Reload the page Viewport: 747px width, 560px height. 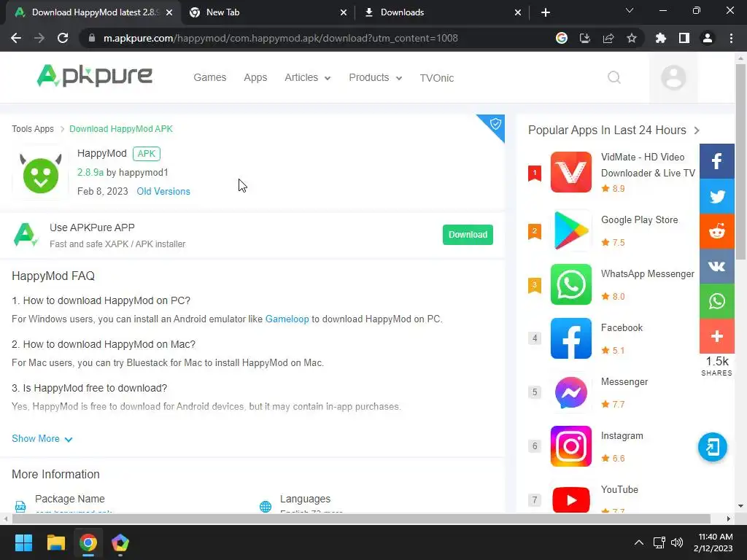pyautogui.click(x=63, y=38)
